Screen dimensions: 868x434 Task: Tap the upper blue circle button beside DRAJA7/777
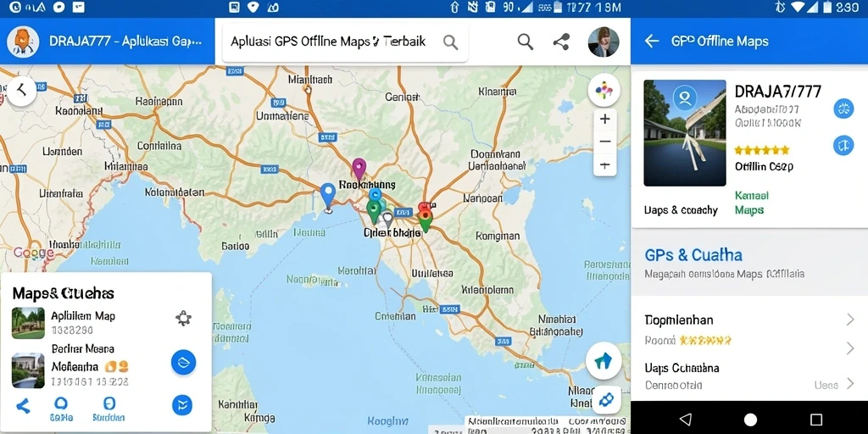(x=843, y=108)
